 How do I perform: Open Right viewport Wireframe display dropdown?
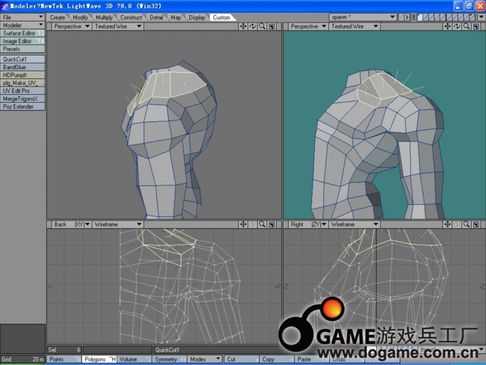click(354, 224)
